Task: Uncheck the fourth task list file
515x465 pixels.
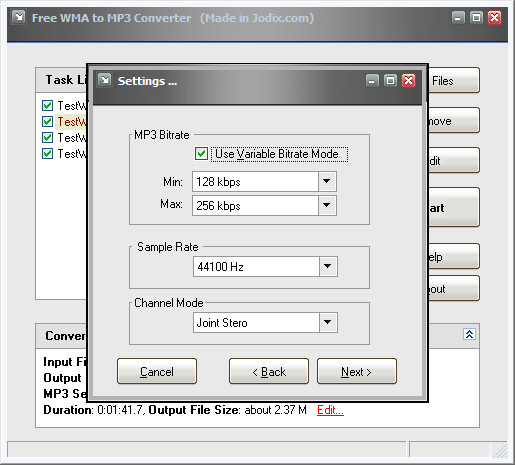Action: coord(47,154)
